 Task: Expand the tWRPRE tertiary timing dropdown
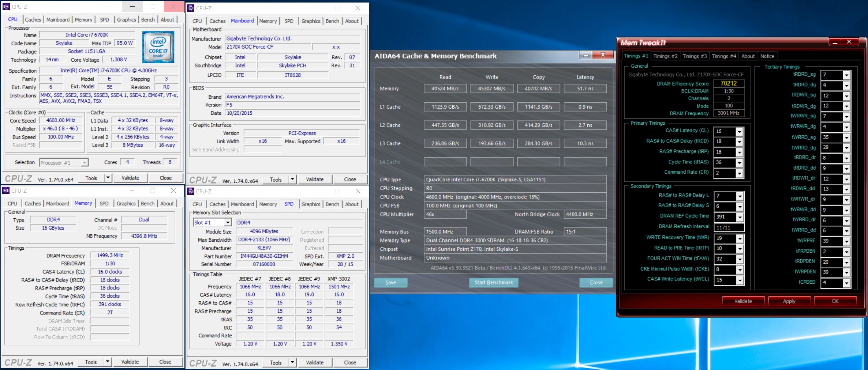click(x=846, y=241)
